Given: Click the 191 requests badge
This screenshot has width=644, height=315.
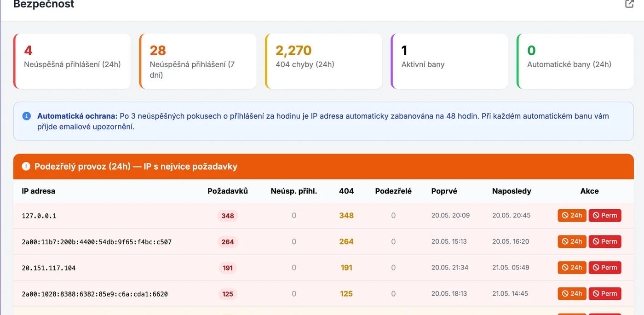Looking at the screenshot, I should [x=228, y=268].
